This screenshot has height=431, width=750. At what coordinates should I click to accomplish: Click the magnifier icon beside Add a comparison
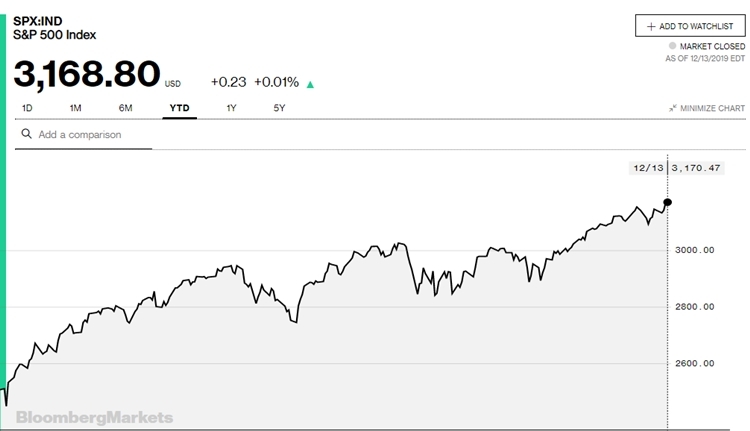click(x=26, y=134)
